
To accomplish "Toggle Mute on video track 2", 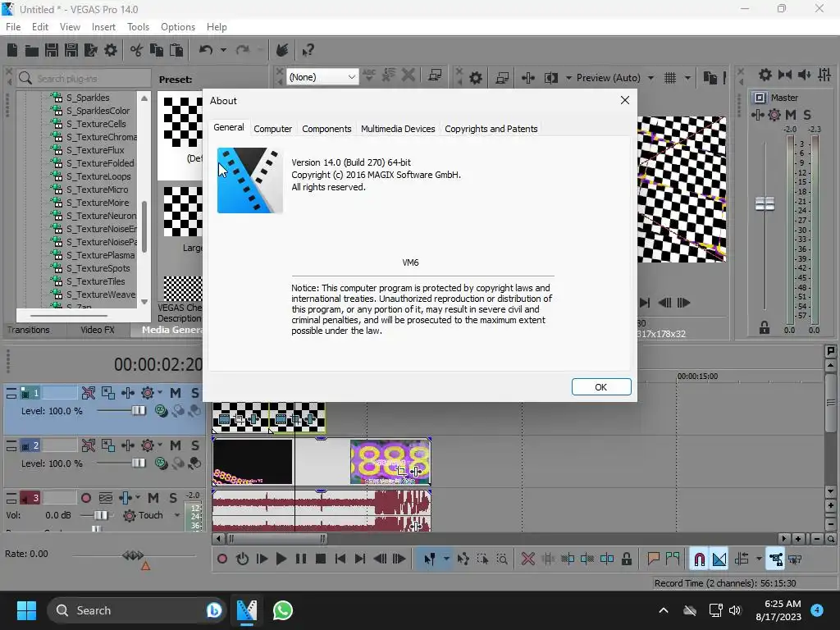I will (x=176, y=445).
